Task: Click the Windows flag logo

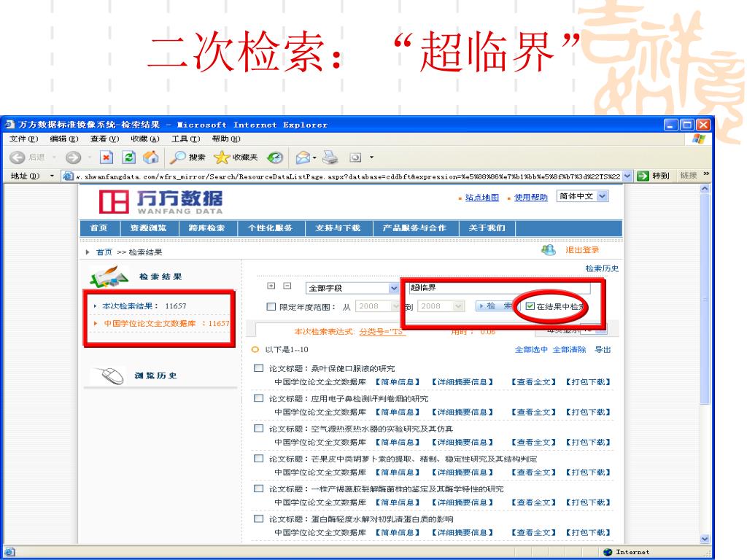Action: [699, 139]
